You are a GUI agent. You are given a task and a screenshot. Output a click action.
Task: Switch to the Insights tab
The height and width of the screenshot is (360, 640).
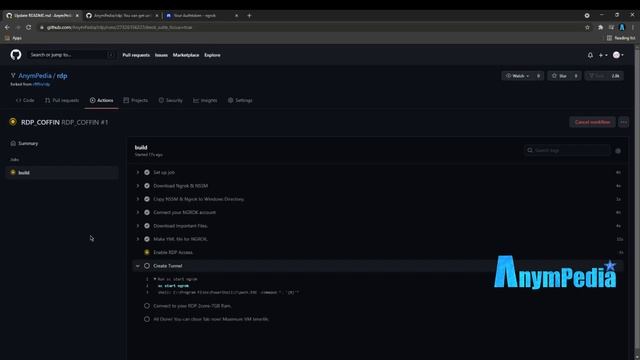205,100
